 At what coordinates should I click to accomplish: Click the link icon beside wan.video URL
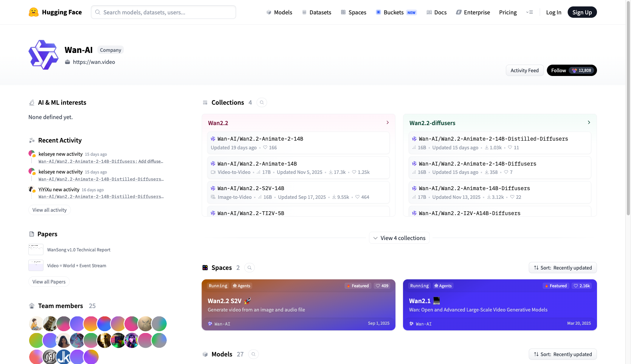(67, 62)
